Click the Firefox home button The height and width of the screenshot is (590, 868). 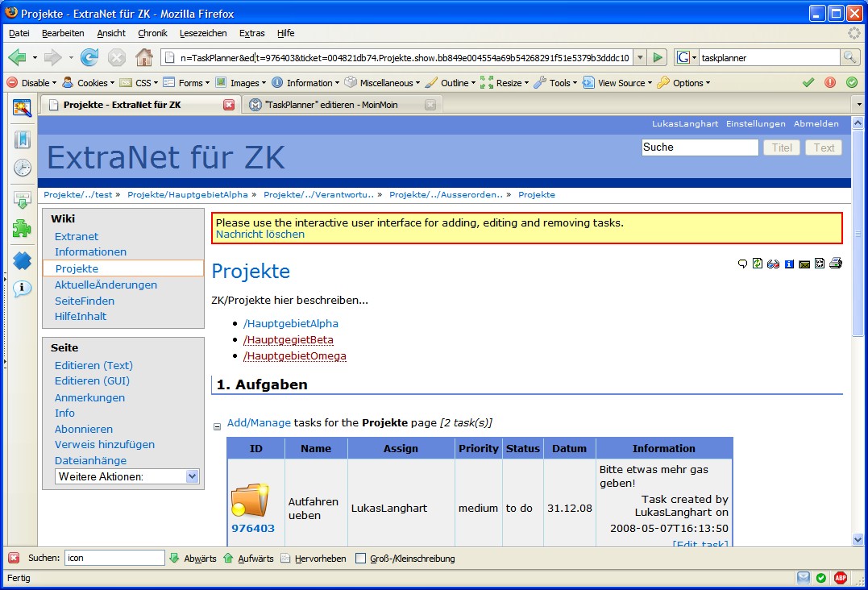pos(144,57)
